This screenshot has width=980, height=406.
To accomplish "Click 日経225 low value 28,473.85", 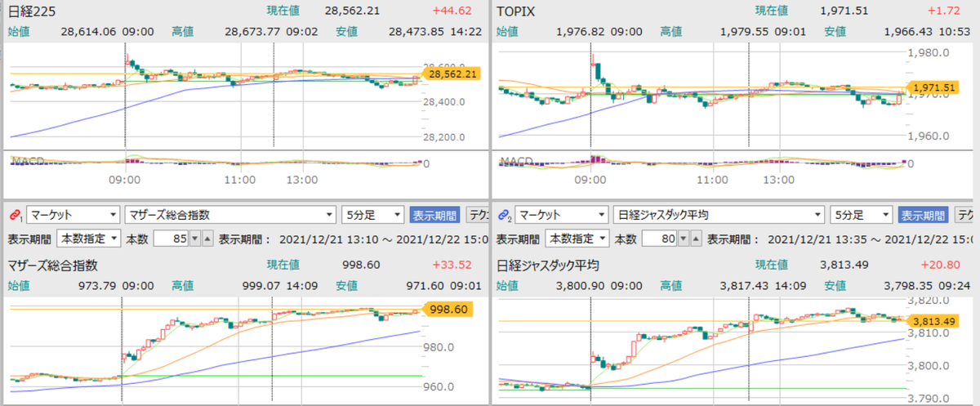I will coord(416,32).
